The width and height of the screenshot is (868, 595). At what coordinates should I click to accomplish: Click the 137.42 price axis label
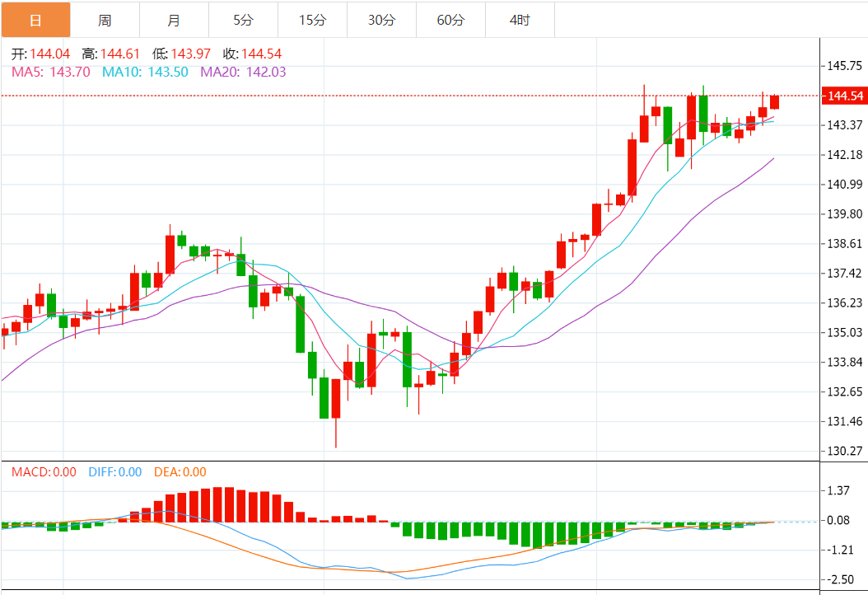coord(845,273)
